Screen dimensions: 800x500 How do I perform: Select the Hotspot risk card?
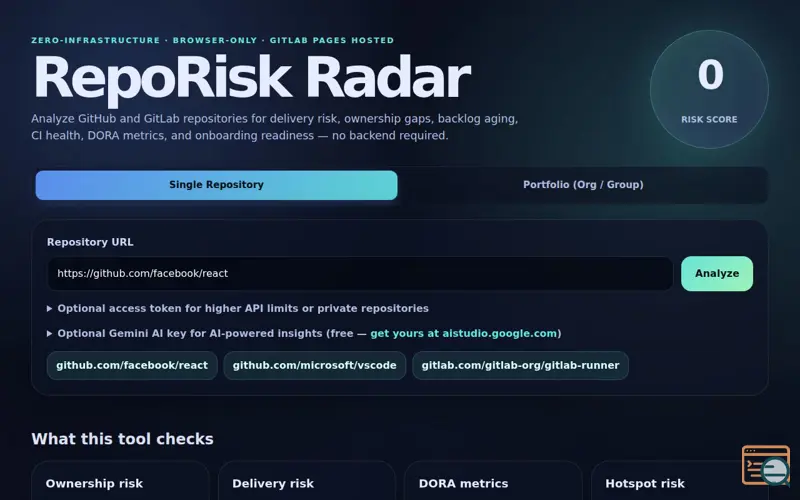pyautogui.click(x=680, y=482)
